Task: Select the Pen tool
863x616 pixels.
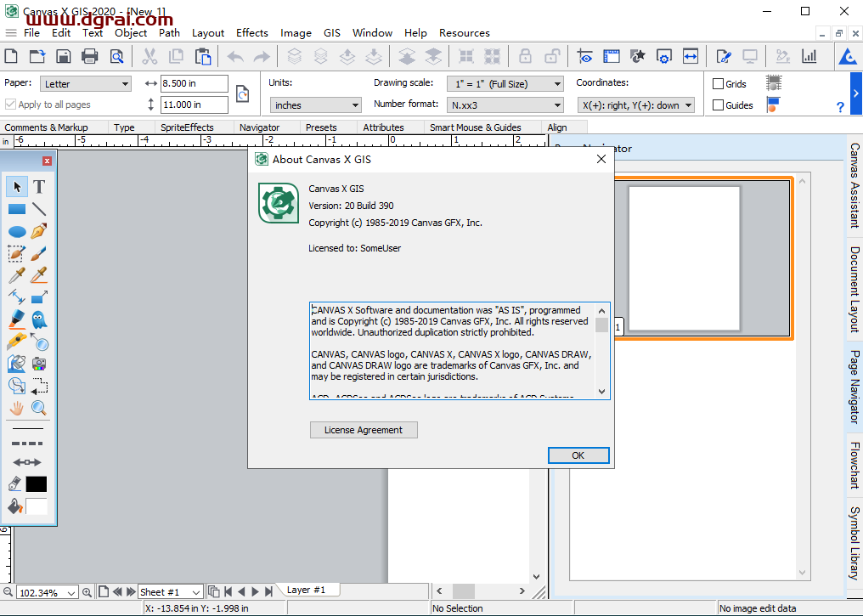Action: coord(39,231)
